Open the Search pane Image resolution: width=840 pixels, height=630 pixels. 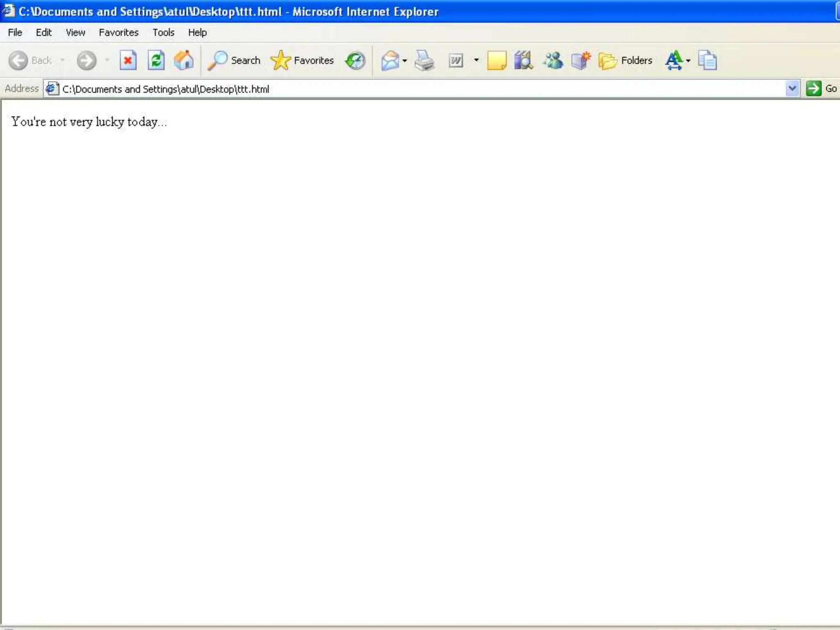[234, 61]
